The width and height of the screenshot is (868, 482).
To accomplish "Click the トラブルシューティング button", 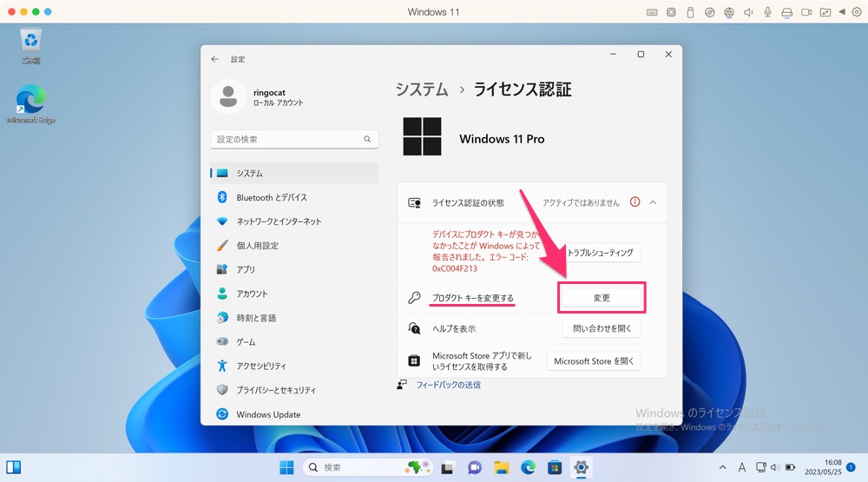I will [602, 253].
